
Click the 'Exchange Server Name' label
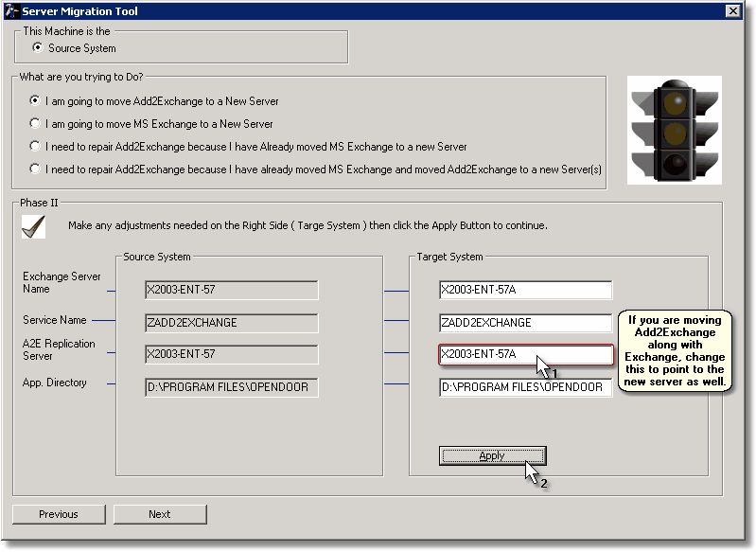pos(62,283)
